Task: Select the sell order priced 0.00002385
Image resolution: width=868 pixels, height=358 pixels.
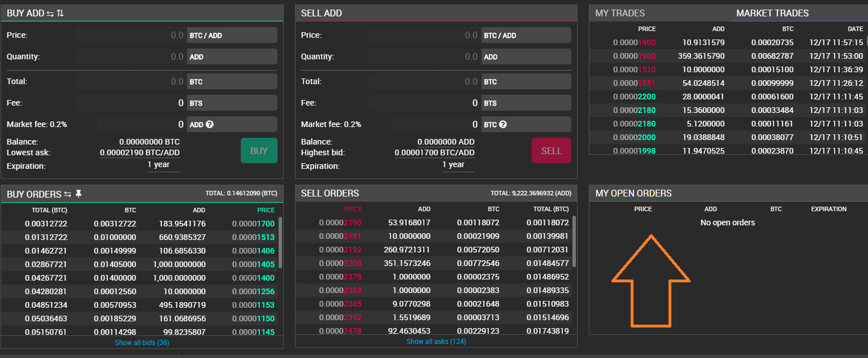Action: pyautogui.click(x=434, y=304)
